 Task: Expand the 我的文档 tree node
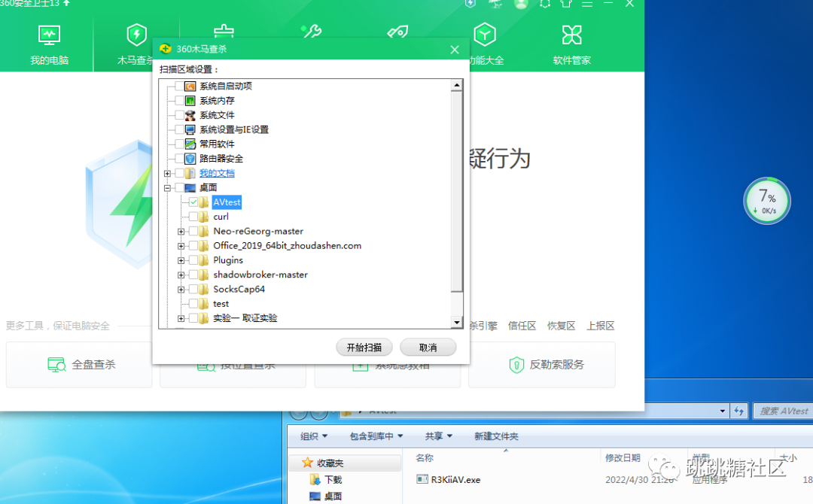pyautogui.click(x=167, y=174)
